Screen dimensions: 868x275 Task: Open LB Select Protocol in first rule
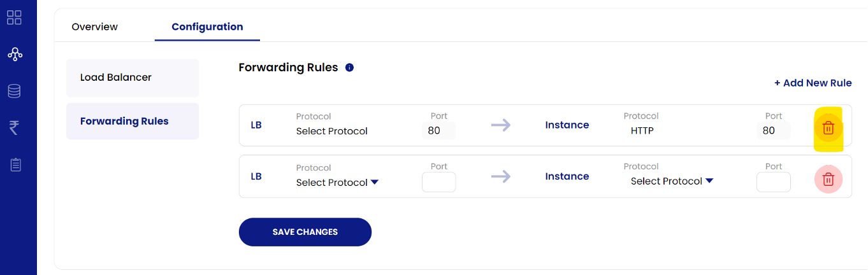coord(331,131)
